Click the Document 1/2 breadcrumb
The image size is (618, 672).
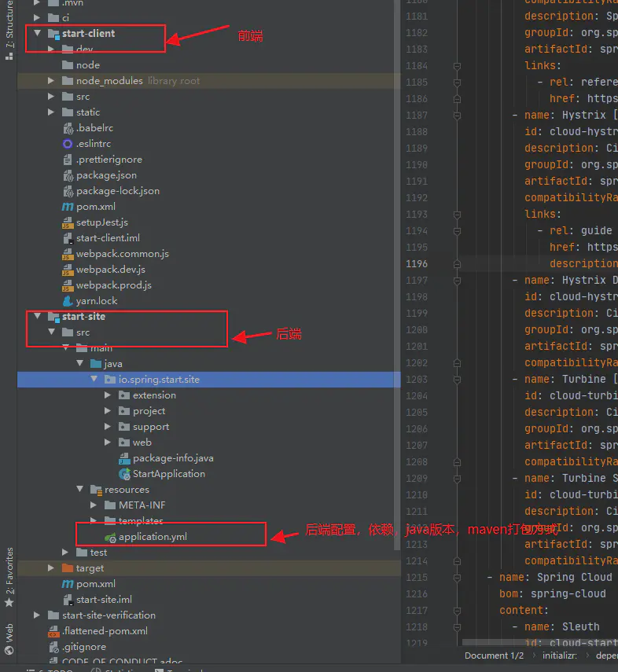494,655
